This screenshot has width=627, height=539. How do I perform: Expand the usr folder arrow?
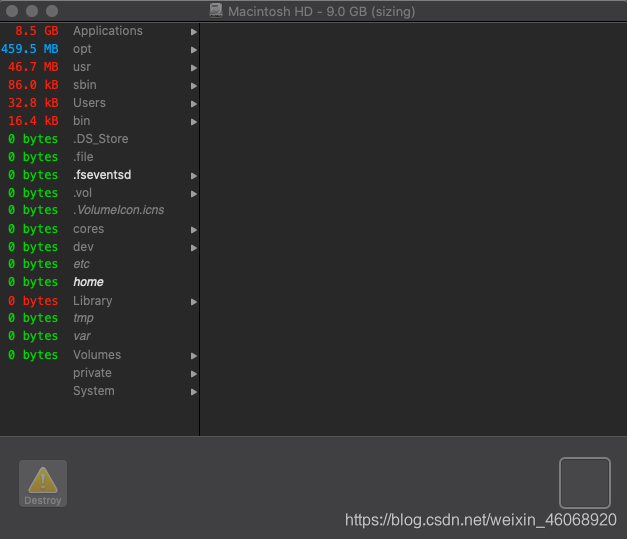(194, 68)
